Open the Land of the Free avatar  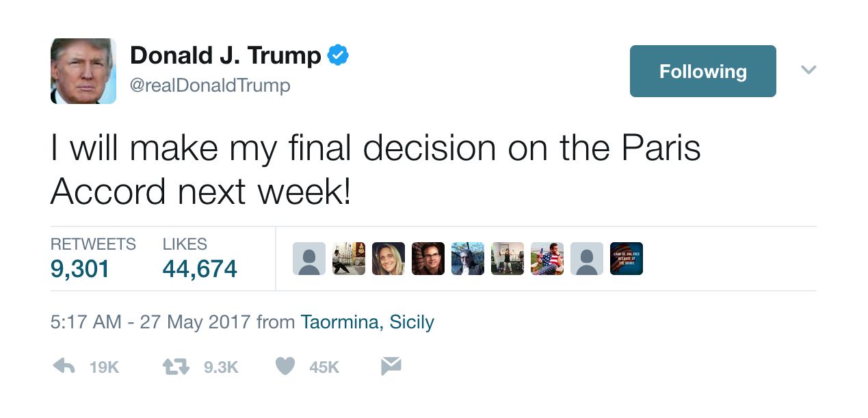click(627, 259)
